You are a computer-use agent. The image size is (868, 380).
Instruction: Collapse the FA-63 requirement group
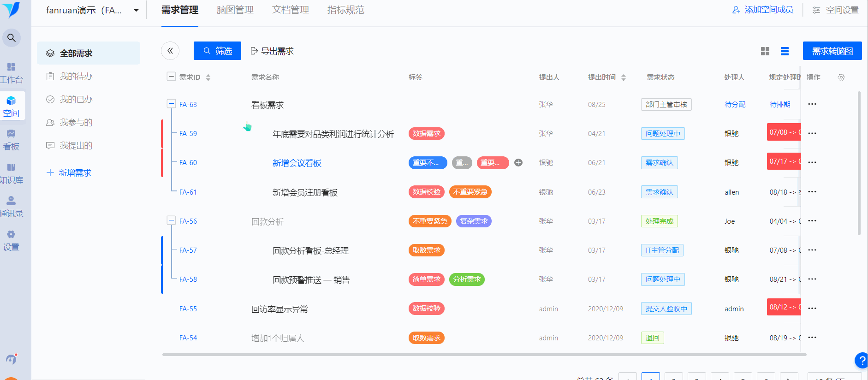(171, 104)
